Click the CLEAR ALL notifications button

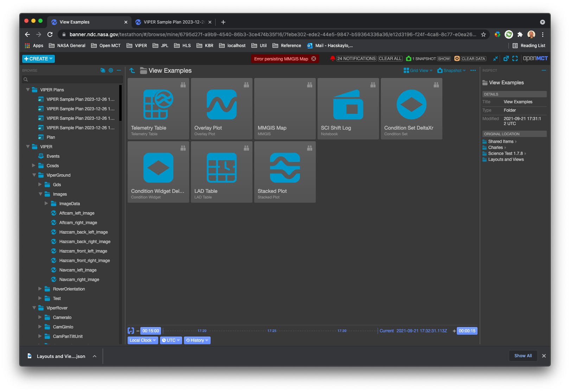[x=390, y=58]
